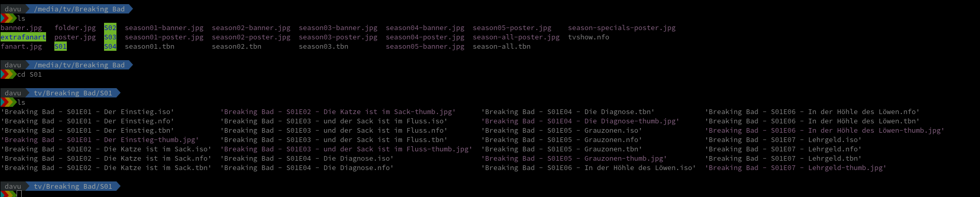The image size is (980, 197).
Task: Select the highlighted extrafanart directory
Action: [x=23, y=37]
